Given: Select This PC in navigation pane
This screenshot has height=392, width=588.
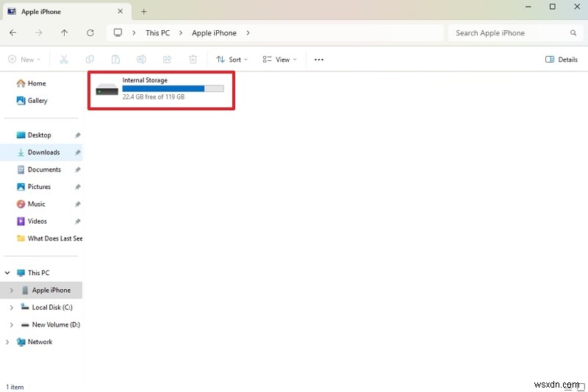Looking at the screenshot, I should pyautogui.click(x=38, y=273).
